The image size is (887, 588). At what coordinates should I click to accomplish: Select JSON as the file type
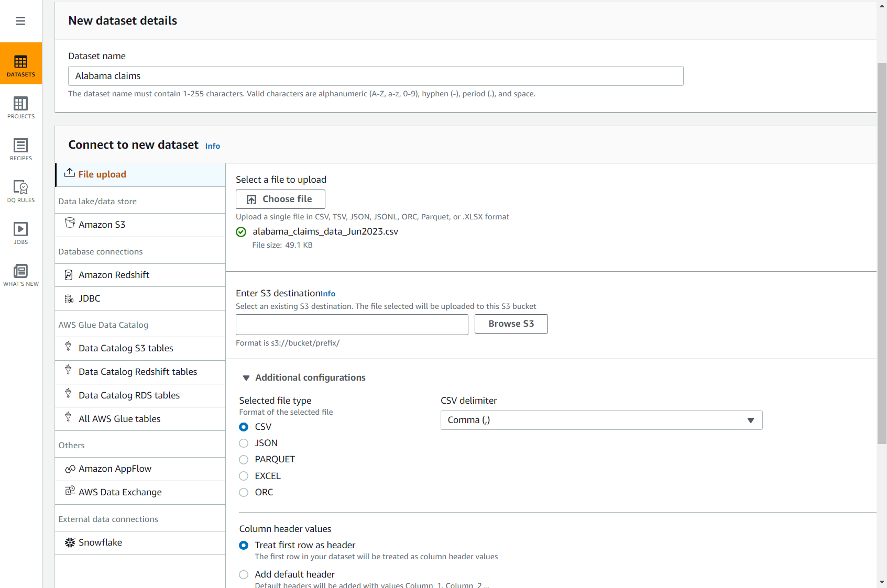243,443
